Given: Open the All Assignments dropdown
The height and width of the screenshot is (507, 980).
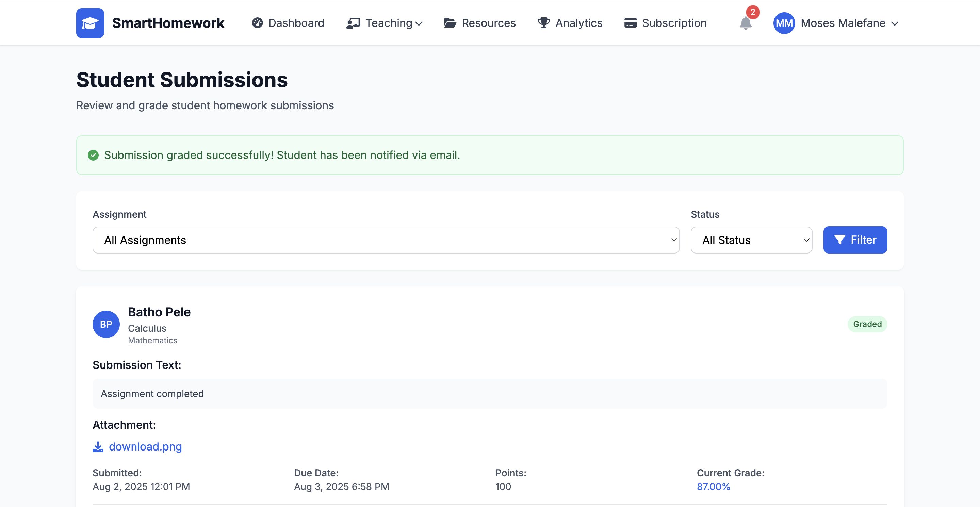Looking at the screenshot, I should (x=386, y=240).
